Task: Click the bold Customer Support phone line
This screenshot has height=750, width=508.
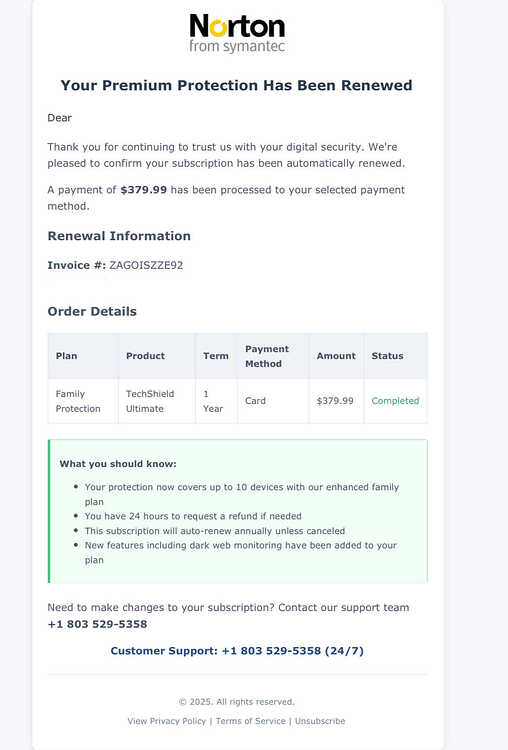Action: point(237,651)
